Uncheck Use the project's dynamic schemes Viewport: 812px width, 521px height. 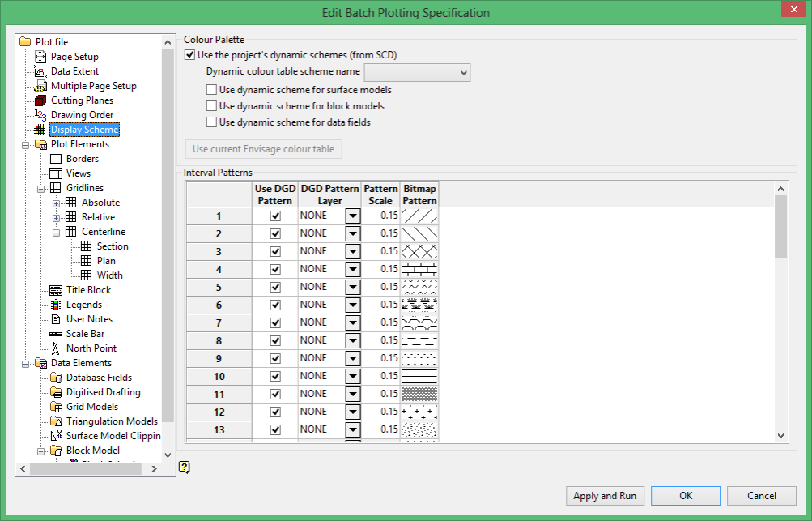(x=189, y=55)
